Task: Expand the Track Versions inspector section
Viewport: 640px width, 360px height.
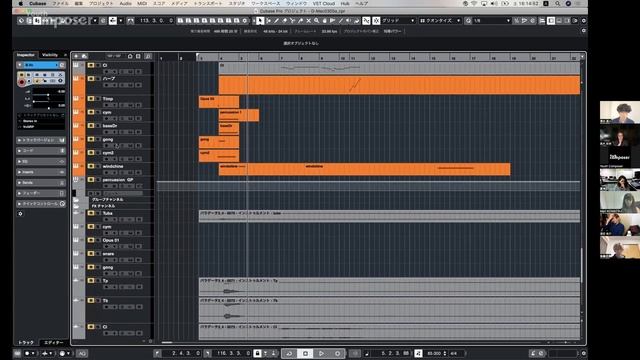Action: pos(41,140)
